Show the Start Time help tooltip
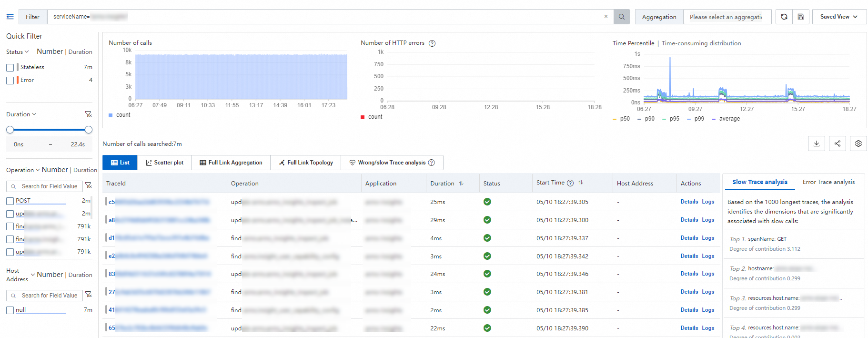Screen dimensions: 868x338 pos(570,183)
